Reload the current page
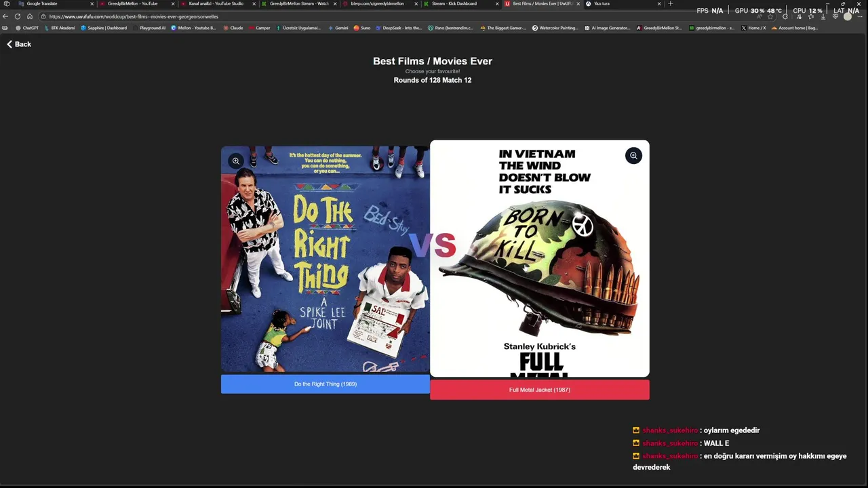This screenshot has height=488, width=868. coord(18,16)
